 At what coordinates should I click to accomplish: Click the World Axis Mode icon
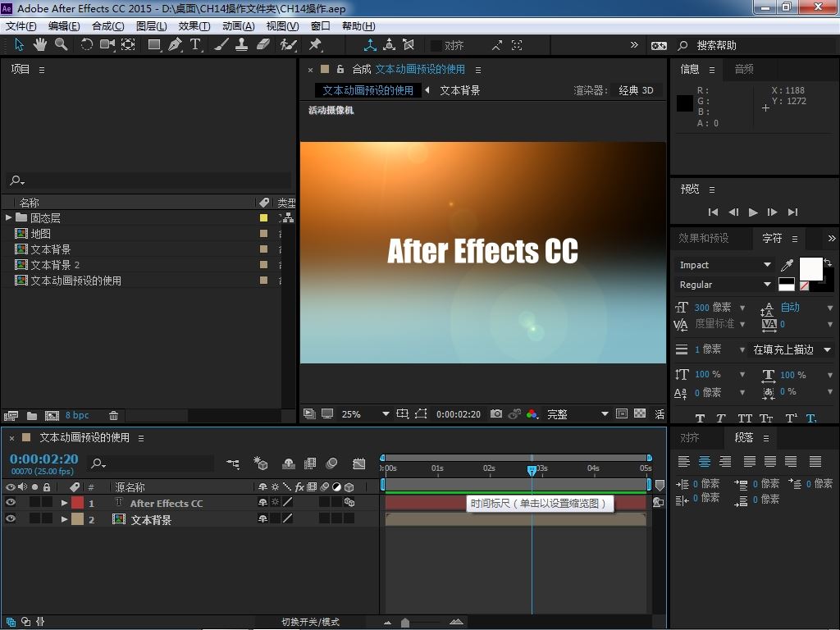point(390,45)
